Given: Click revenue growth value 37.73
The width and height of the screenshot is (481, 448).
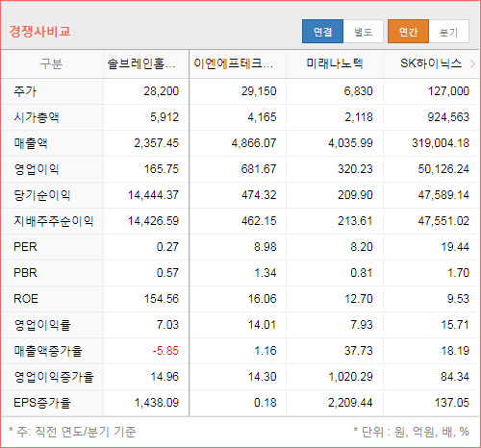Looking at the screenshot, I should pyautogui.click(x=359, y=351).
